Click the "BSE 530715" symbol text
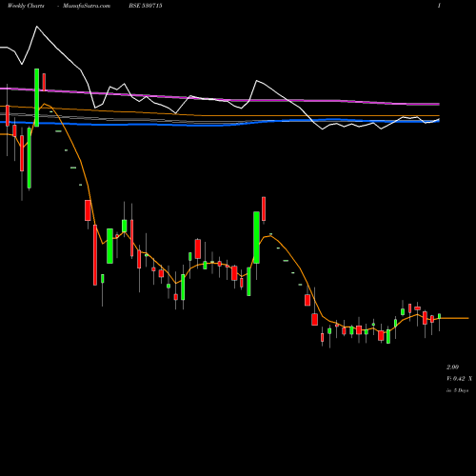Image resolution: width=476 pixels, height=476 pixels. [146, 6]
